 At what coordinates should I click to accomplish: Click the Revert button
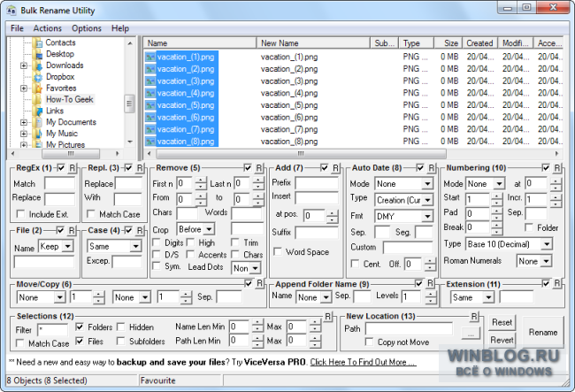click(502, 340)
